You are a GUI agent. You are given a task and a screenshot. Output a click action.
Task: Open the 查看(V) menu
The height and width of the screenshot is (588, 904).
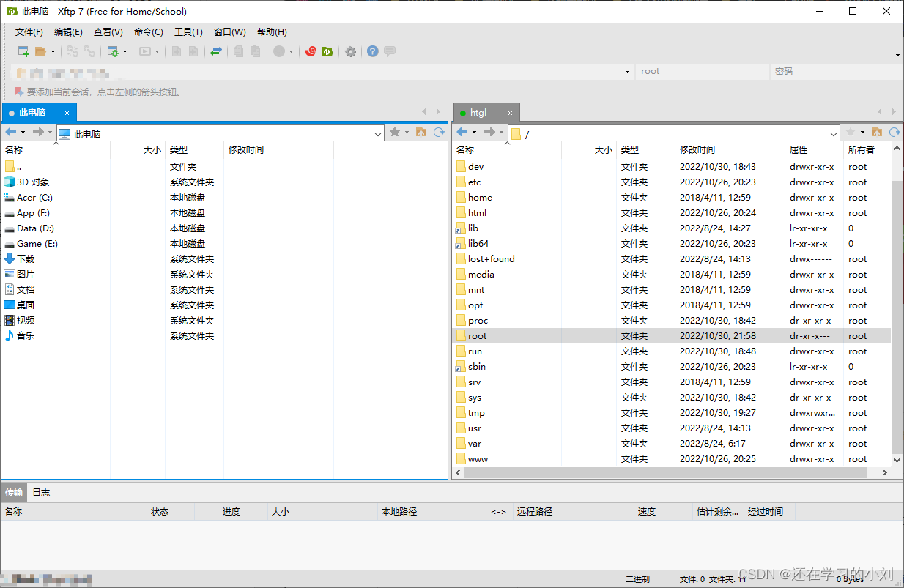108,32
